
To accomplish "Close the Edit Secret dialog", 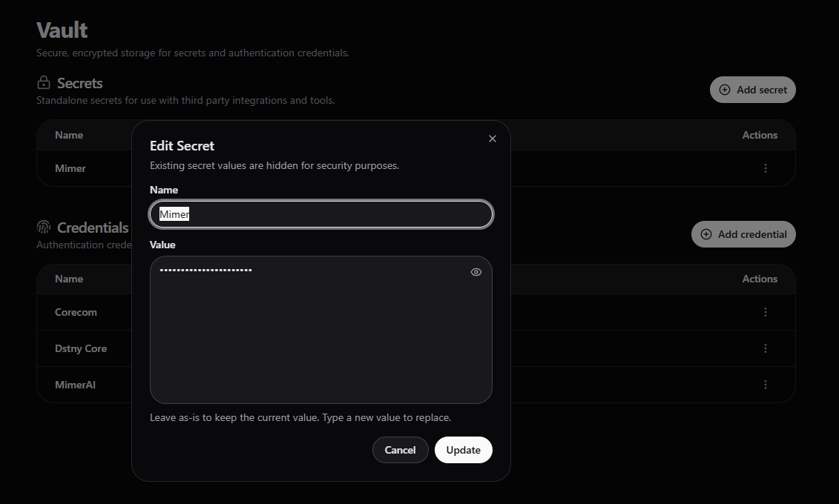I will point(493,139).
